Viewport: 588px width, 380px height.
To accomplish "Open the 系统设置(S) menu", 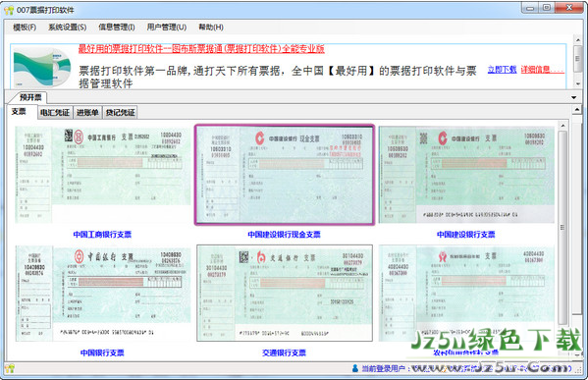I will (x=67, y=27).
